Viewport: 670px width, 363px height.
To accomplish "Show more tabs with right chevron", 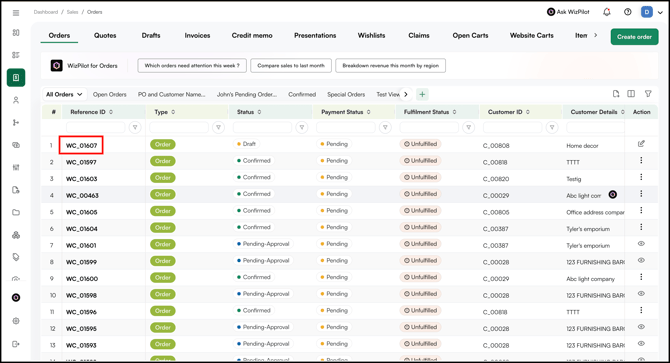I will pos(595,35).
